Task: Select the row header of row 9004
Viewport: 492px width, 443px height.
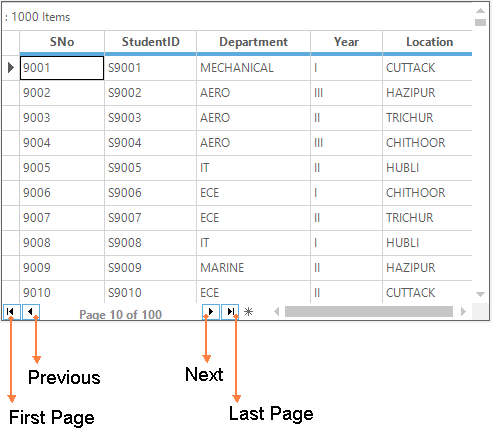Action: pos(11,143)
